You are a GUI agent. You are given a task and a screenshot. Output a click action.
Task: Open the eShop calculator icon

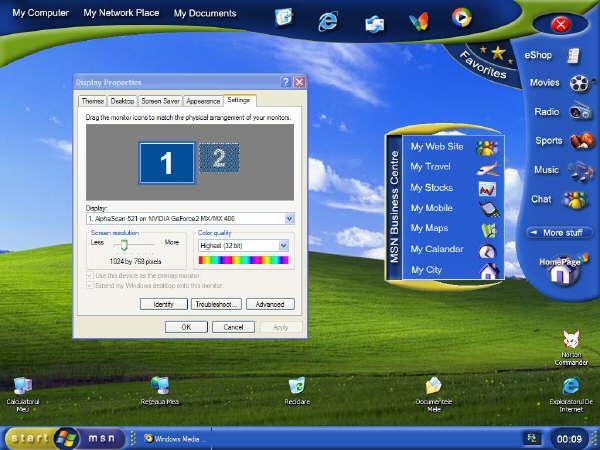[574, 56]
